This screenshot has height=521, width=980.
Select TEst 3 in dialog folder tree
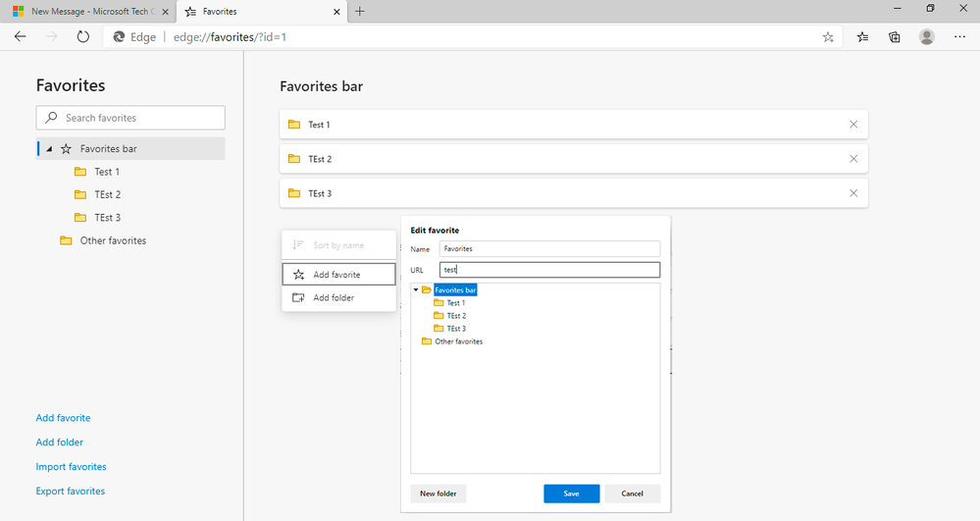tap(456, 329)
